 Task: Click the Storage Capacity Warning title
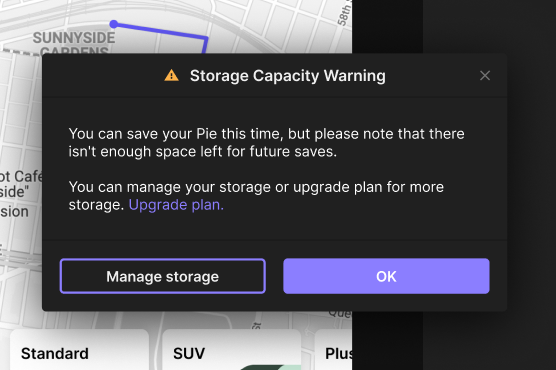tap(288, 76)
